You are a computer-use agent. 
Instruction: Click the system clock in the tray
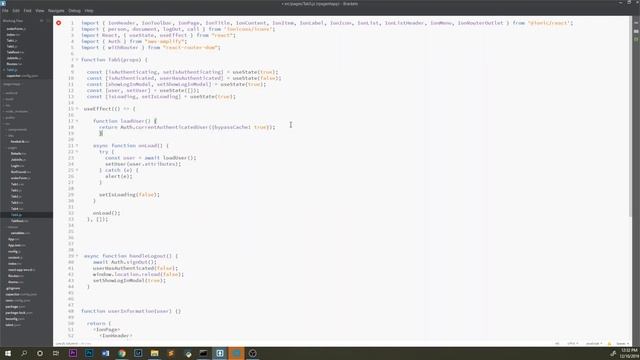pos(629,353)
